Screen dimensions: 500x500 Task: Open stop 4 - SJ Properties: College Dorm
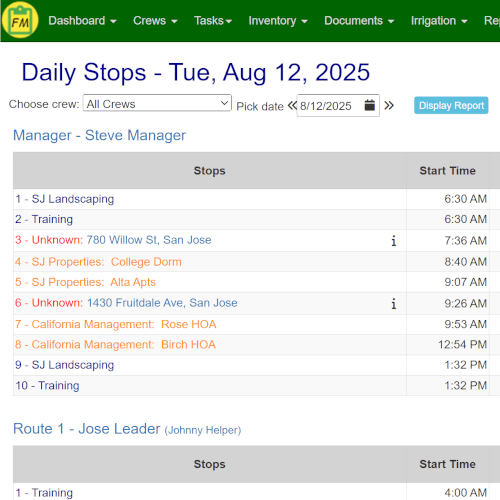(98, 262)
